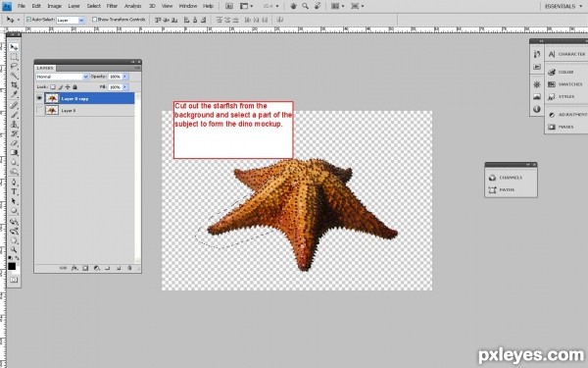Select the Move tool in the toolbox
588x368 pixels.
pos(14,47)
